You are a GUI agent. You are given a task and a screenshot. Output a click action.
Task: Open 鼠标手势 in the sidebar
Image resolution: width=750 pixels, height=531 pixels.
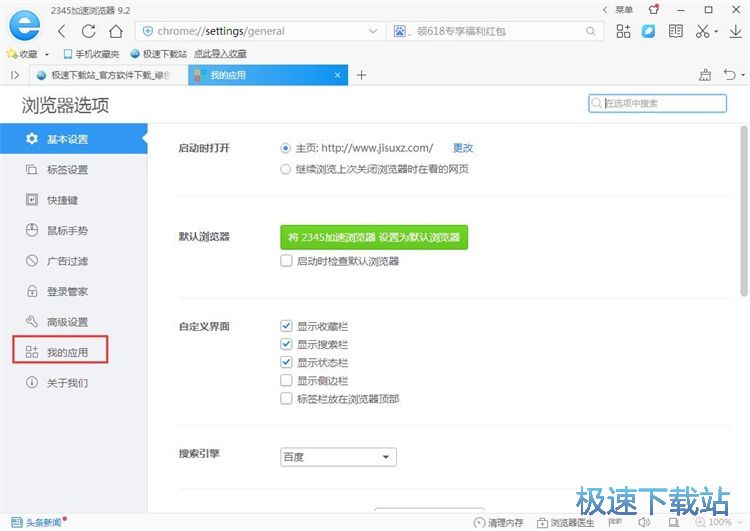click(x=74, y=231)
